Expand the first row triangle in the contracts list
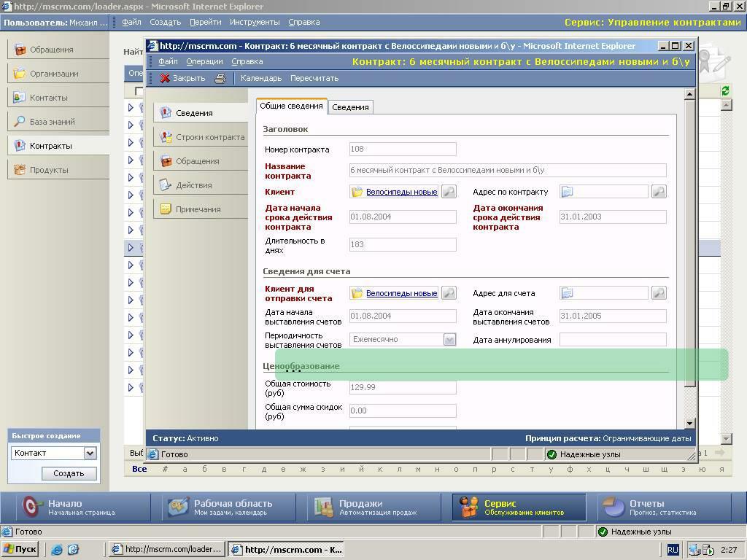Image resolution: width=747 pixels, height=560 pixels. click(131, 108)
